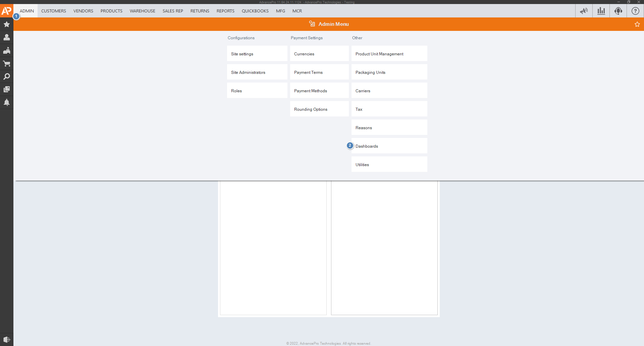Screen dimensions: 644x346
Task: Open the QUICKBOOKS menu
Action: tap(255, 11)
